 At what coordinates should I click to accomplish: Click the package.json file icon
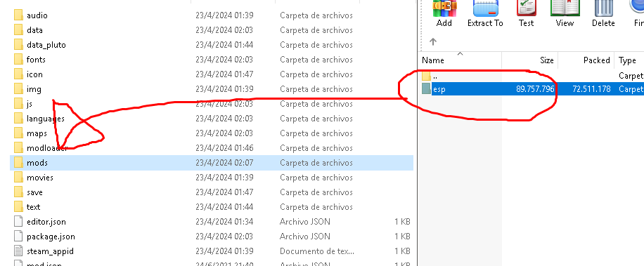coord(18,237)
